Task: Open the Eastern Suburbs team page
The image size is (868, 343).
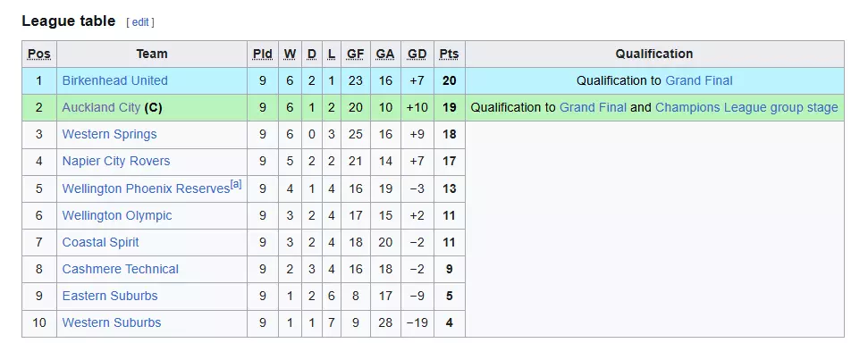Action: click(110, 296)
